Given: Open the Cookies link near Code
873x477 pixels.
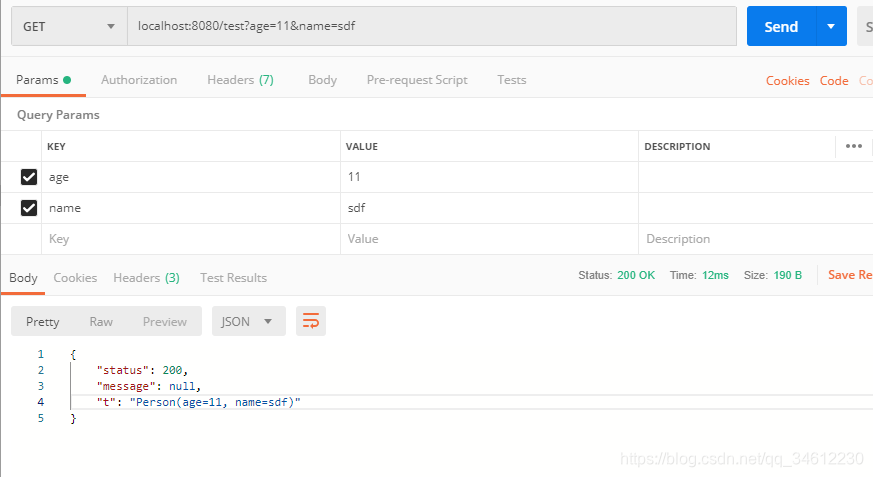Looking at the screenshot, I should [787, 81].
